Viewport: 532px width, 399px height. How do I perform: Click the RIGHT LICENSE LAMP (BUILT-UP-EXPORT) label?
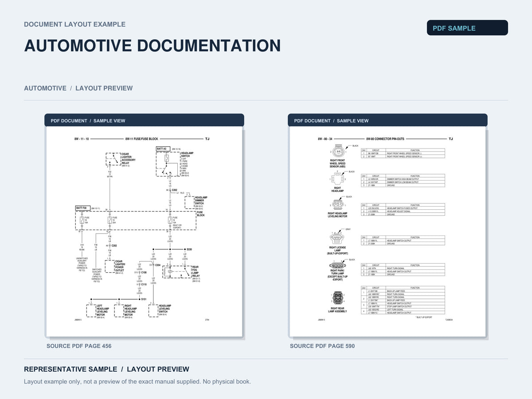[x=337, y=250]
